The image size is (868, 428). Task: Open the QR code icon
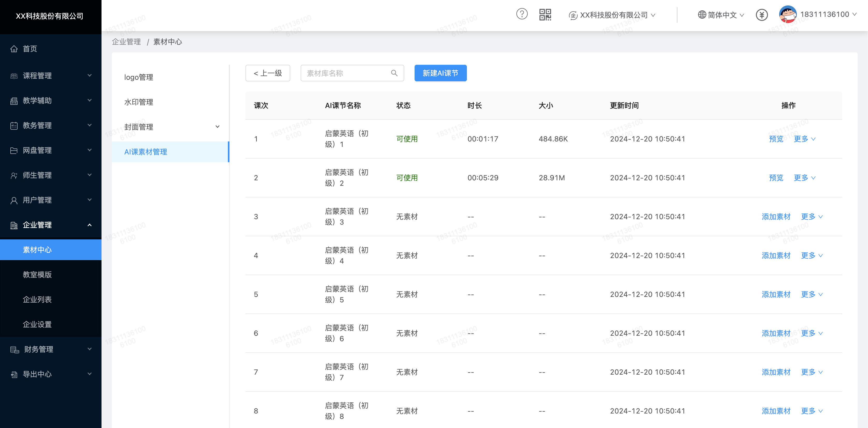545,15
